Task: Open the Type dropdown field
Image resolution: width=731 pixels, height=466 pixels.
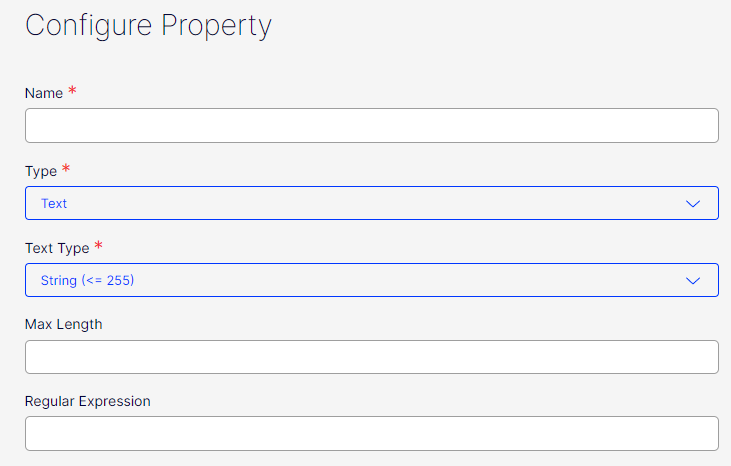Action: coord(371,203)
